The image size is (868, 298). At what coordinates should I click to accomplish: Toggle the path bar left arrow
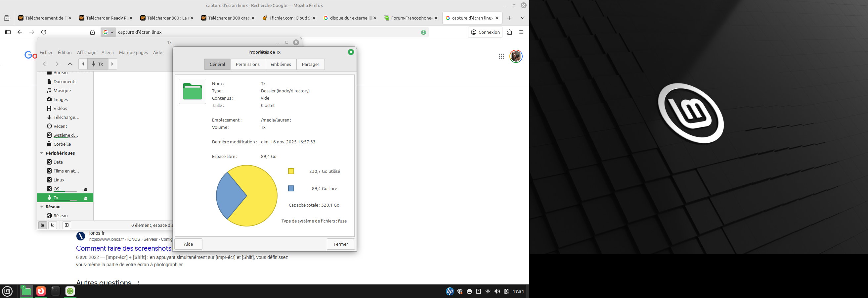coord(83,64)
